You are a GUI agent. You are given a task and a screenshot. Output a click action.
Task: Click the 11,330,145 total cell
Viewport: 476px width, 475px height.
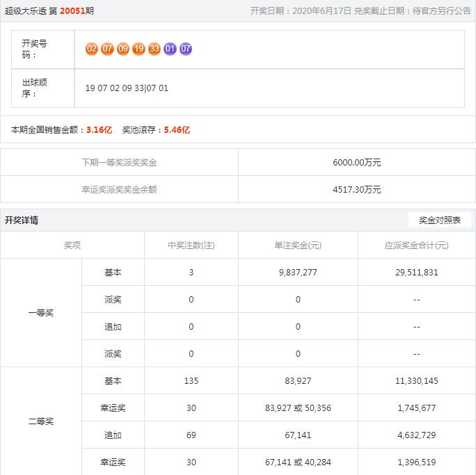click(416, 380)
